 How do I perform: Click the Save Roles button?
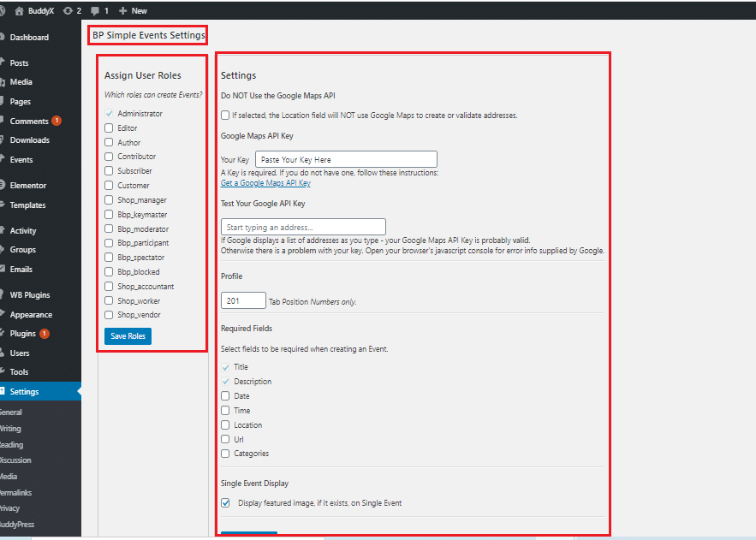(127, 336)
